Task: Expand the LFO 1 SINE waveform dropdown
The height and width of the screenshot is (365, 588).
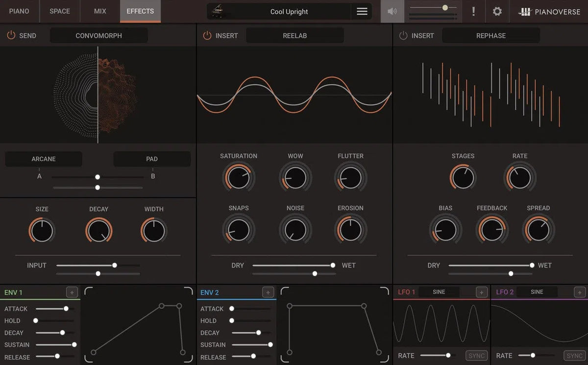Action: [439, 292]
